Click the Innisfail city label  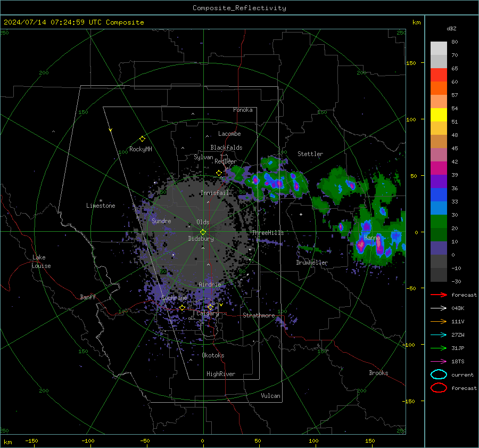coord(214,193)
